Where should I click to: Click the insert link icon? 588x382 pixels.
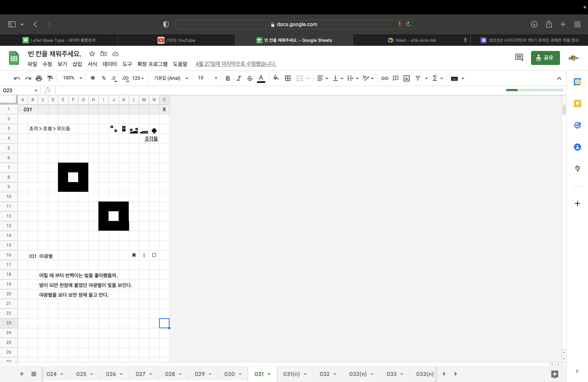coord(384,78)
